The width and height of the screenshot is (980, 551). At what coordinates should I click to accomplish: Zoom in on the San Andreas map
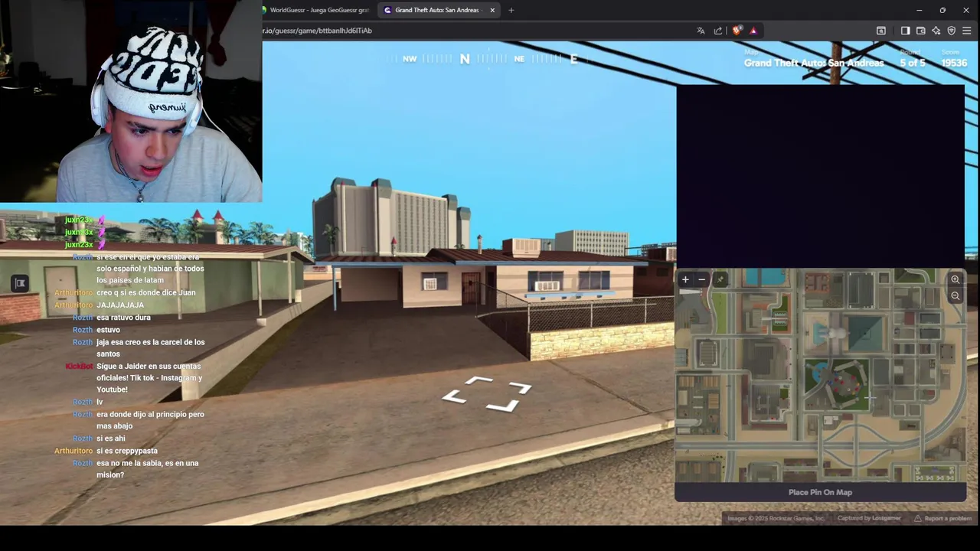tap(955, 279)
